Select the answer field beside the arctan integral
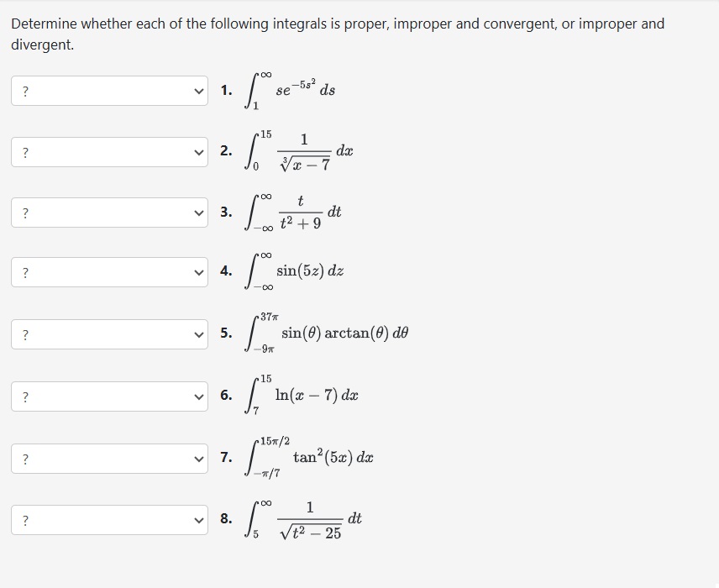Screen dimensions: 719x588 [x=109, y=334]
